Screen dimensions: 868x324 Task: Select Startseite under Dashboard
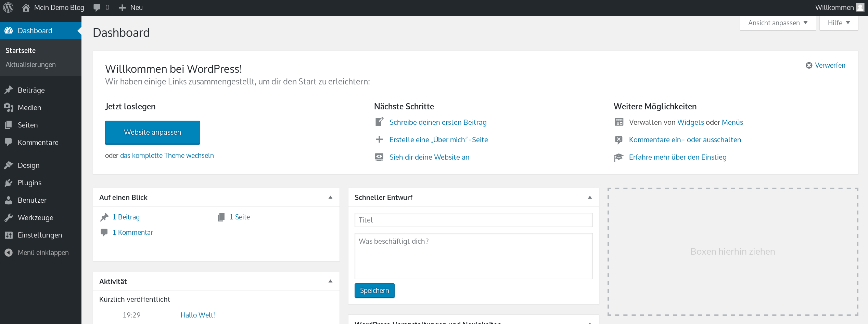[20, 50]
